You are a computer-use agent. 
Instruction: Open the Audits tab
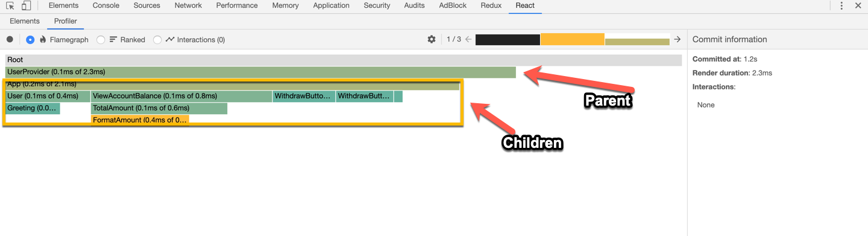[414, 5]
